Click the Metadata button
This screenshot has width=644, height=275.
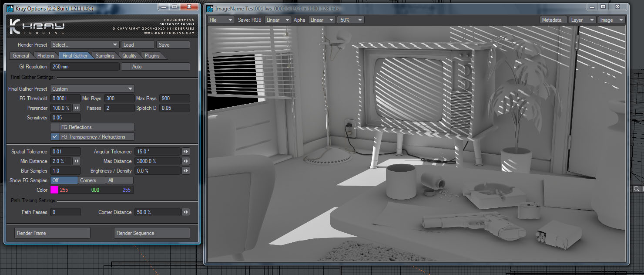tap(553, 20)
